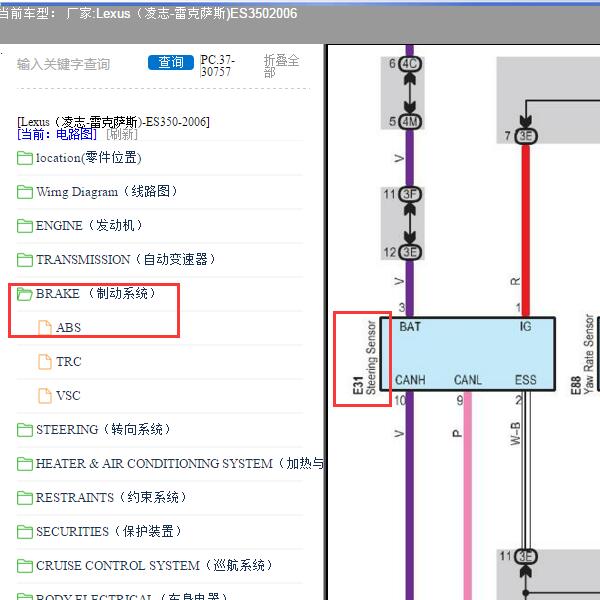The width and height of the screenshot is (600, 600).
Task: Open the VSC document icon
Action: tap(45, 396)
